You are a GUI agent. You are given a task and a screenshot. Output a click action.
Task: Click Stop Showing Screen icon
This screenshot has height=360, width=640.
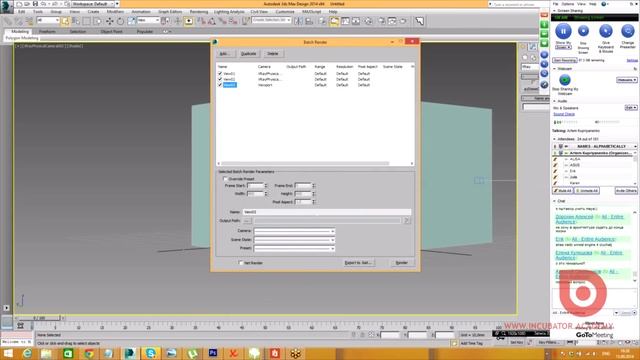(583, 31)
